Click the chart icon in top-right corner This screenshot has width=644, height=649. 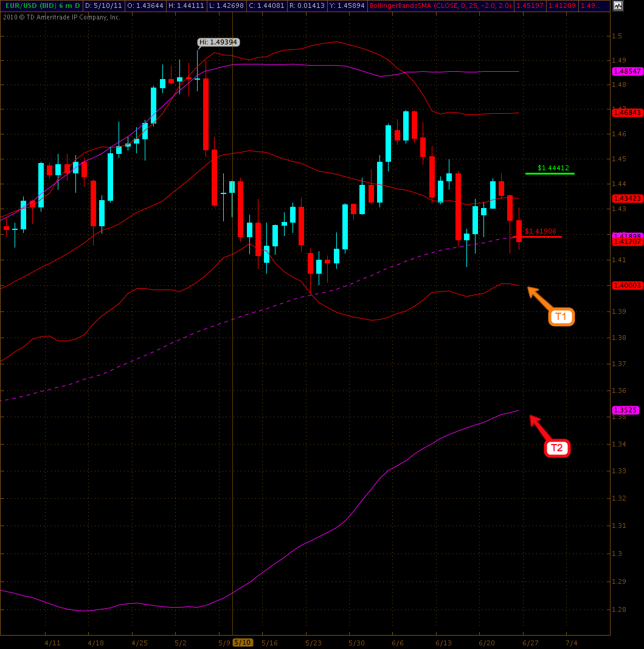618,6
